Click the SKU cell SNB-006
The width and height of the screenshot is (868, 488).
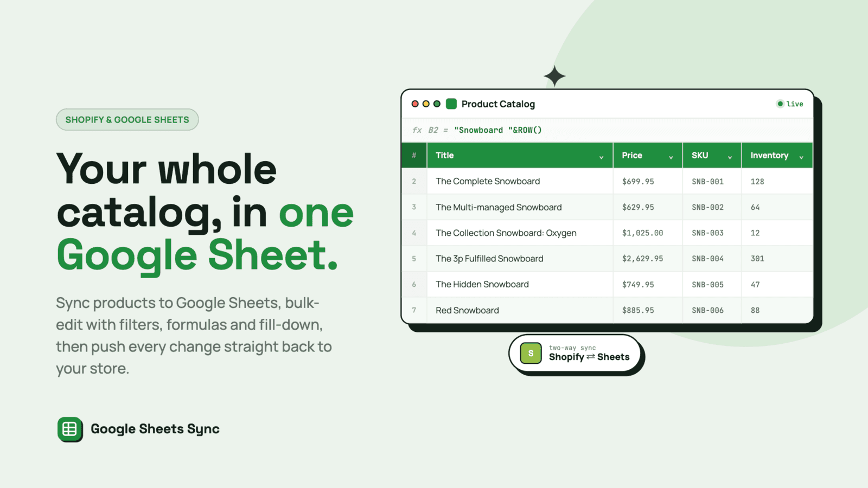tap(712, 310)
